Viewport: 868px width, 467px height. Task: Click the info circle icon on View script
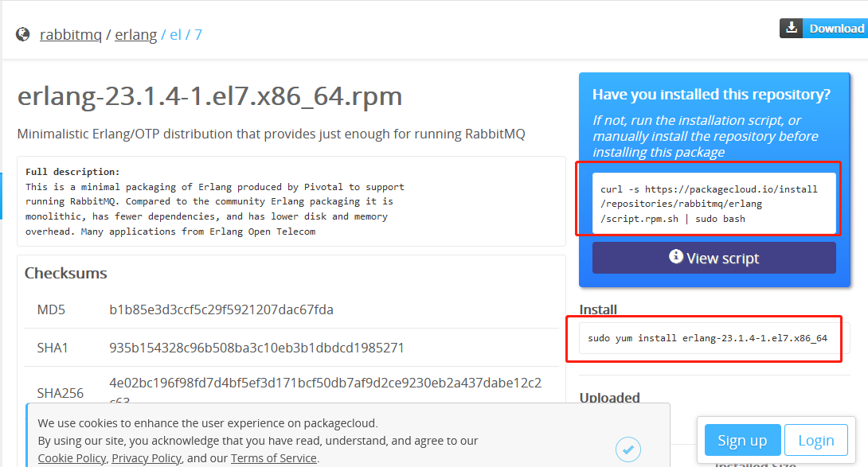point(675,257)
